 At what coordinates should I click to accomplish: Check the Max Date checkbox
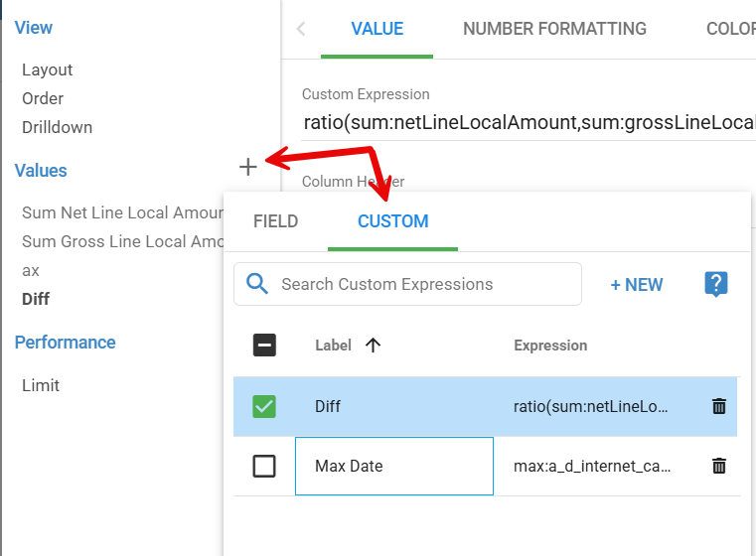pyautogui.click(x=264, y=466)
